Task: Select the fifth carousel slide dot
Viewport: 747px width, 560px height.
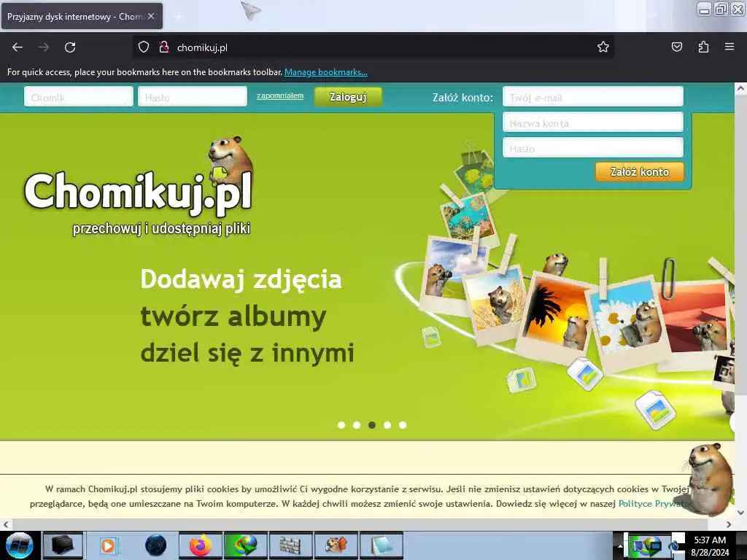Action: 403,425
